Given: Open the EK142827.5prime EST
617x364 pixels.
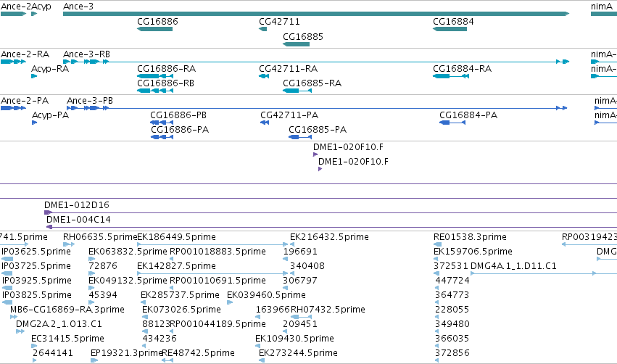Looking at the screenshot, I should coord(212,273).
